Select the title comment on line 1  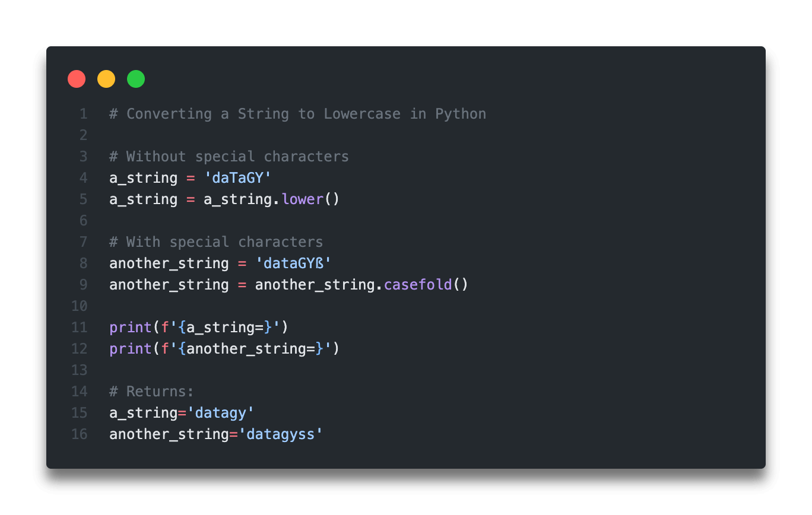tap(297, 113)
